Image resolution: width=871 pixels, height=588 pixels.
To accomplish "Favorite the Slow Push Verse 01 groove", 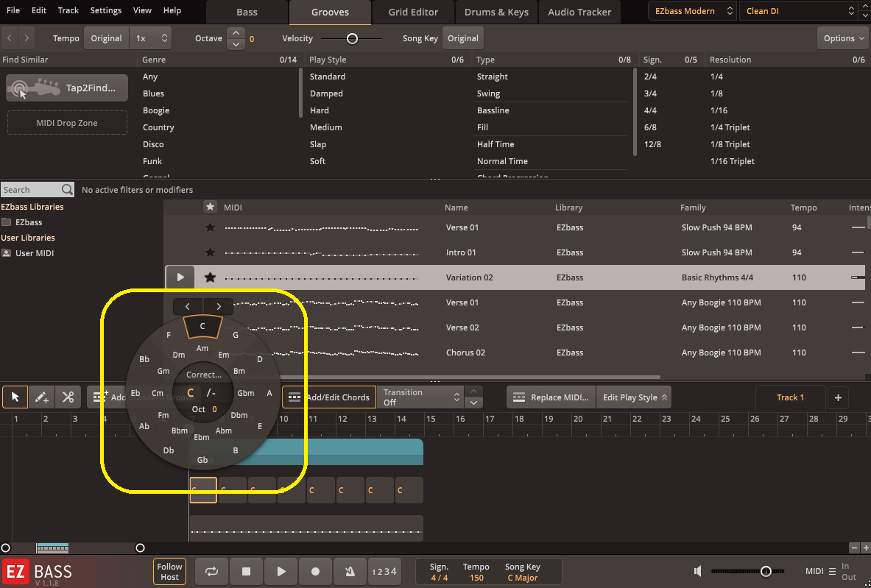I will [x=210, y=227].
